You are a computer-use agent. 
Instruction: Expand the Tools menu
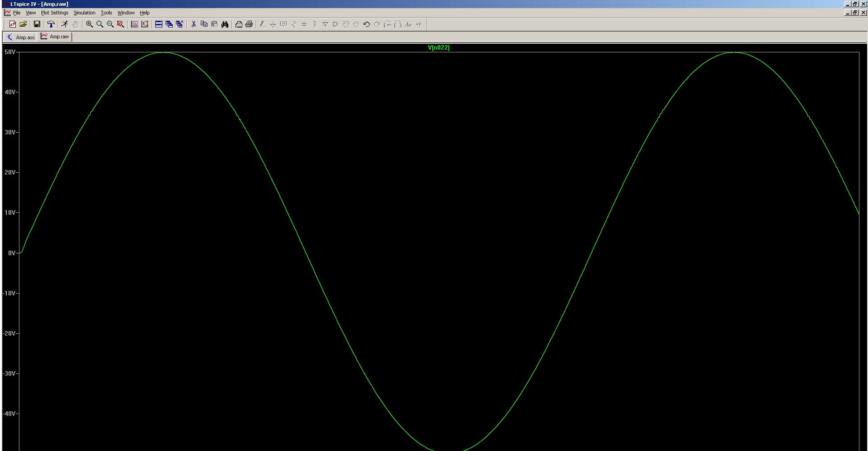point(106,13)
